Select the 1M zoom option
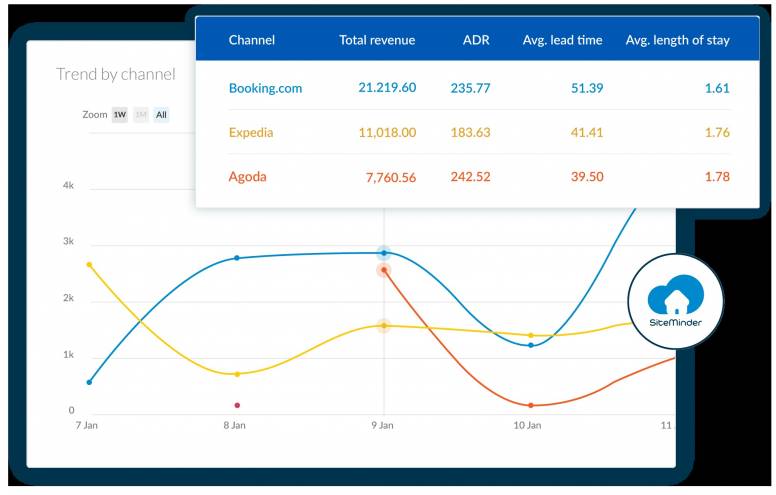 pos(141,115)
